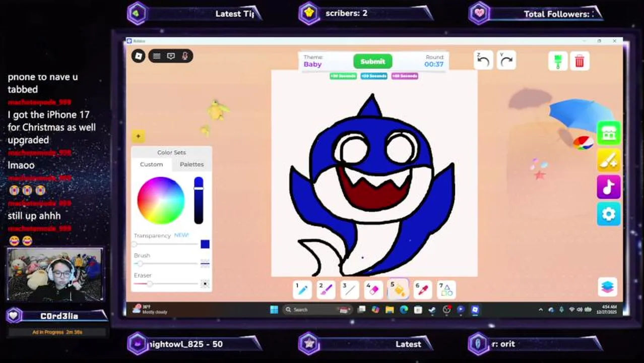Add time with the green +10 Seconds button
The image size is (644, 363).
coord(343,76)
